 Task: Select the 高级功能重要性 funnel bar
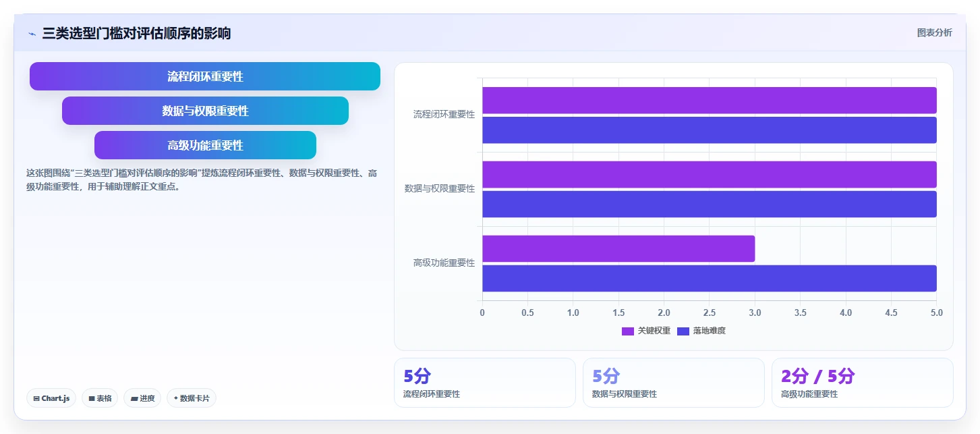[205, 145]
